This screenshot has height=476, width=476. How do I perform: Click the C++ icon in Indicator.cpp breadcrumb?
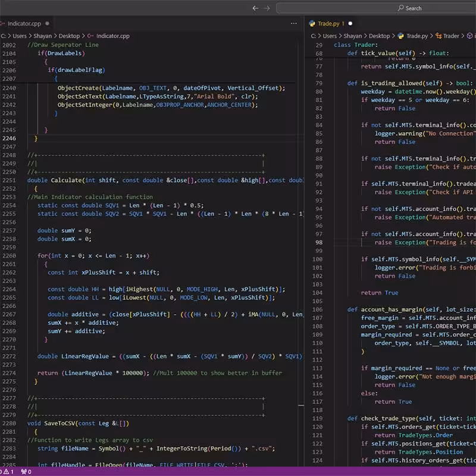pyautogui.click(x=91, y=36)
